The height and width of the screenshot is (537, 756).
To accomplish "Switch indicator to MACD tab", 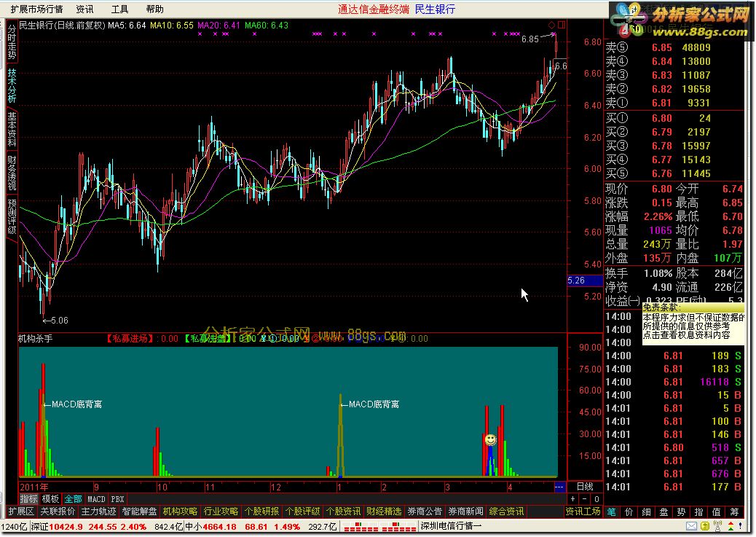I will (x=96, y=499).
